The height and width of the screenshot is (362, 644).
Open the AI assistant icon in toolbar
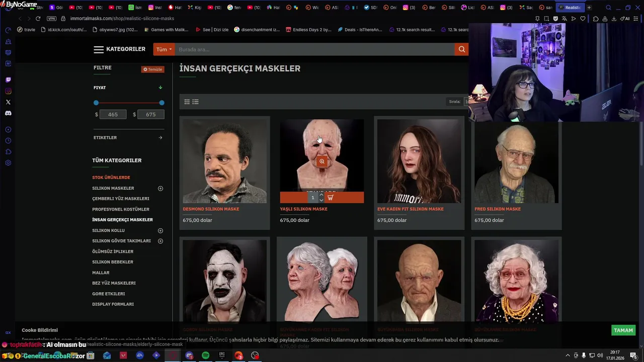624,19
